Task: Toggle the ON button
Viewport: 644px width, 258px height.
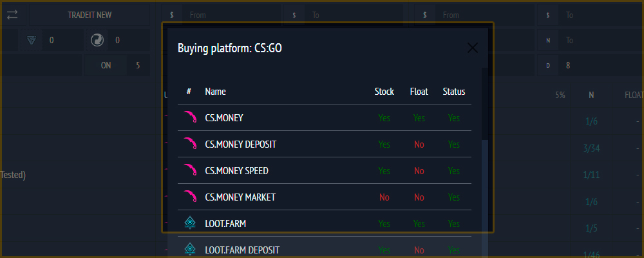Action: [106, 65]
